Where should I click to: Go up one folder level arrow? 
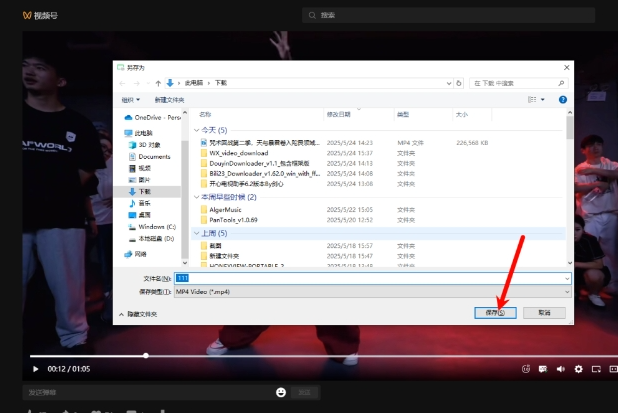pyautogui.click(x=157, y=82)
